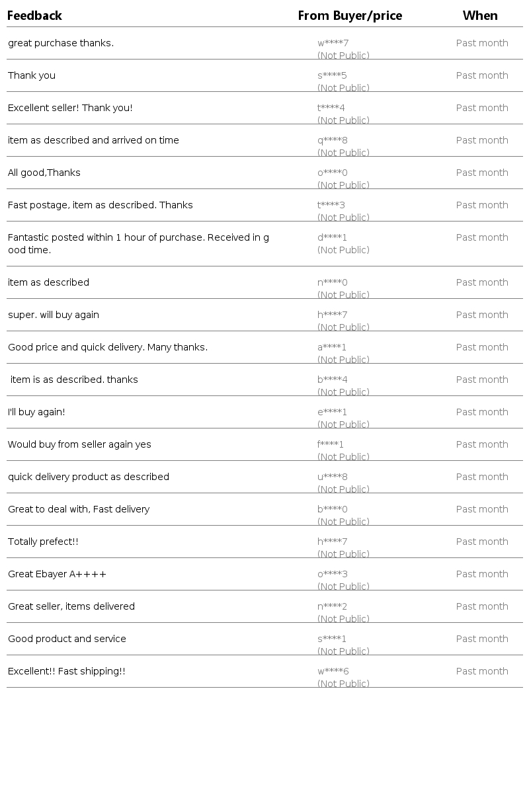This screenshot has width=529, height=812.
Task: Click buyer a****1 username
Action: click(332, 347)
